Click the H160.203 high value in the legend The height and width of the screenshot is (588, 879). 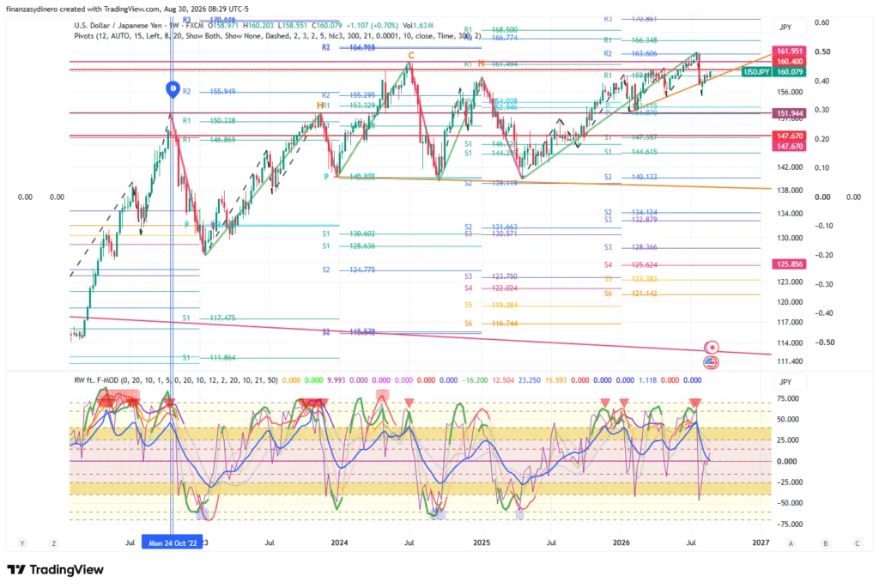click(258, 25)
